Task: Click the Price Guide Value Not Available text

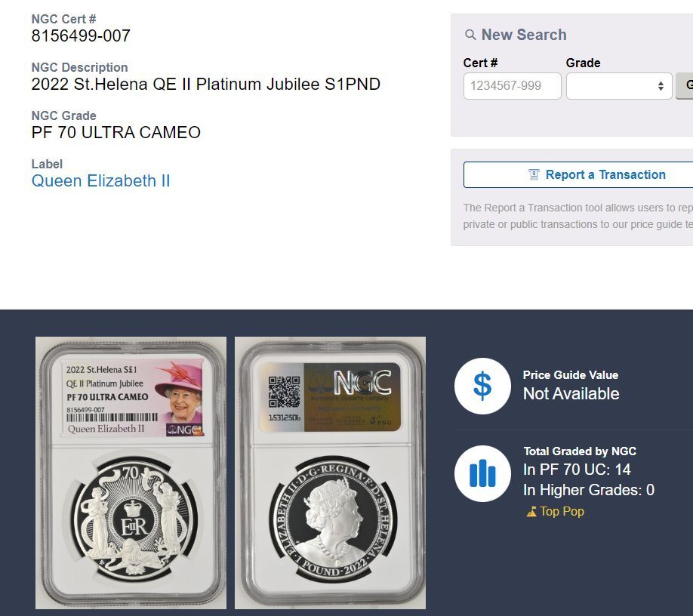Action: click(x=571, y=394)
